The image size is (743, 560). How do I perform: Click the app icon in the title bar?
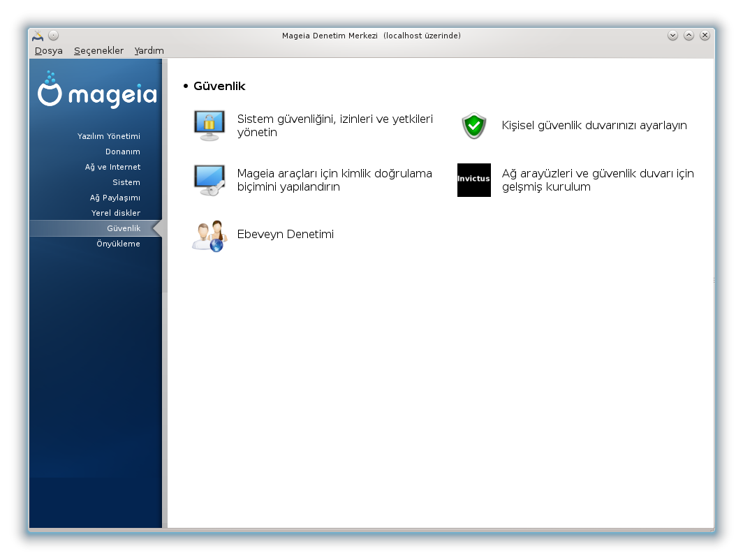[x=38, y=36]
